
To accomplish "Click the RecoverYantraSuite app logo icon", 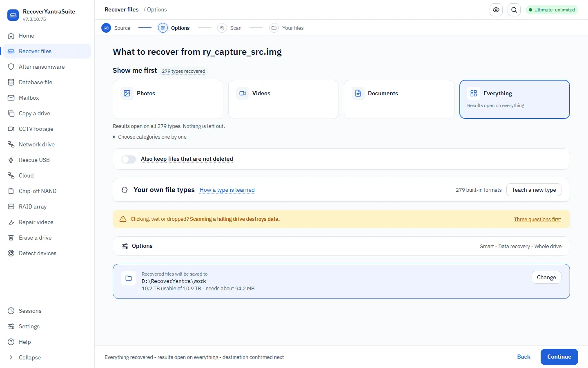I will [x=13, y=15].
